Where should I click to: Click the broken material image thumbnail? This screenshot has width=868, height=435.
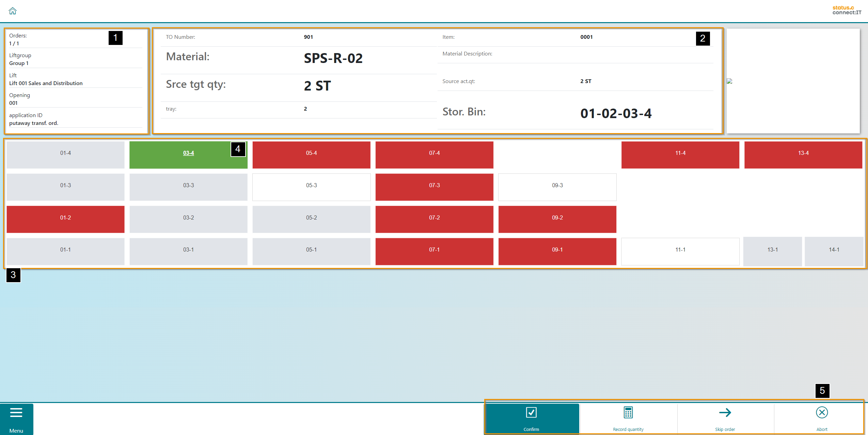tap(729, 81)
